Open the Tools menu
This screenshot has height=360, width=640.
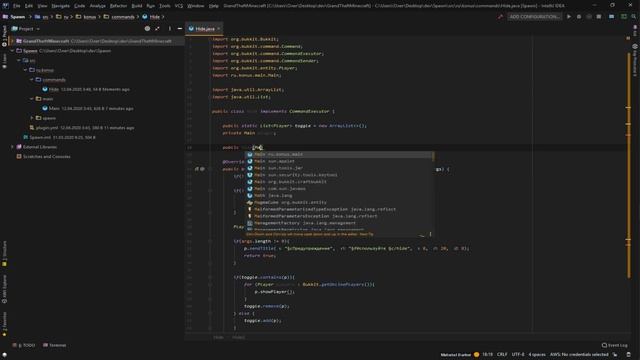pyautogui.click(x=164, y=6)
